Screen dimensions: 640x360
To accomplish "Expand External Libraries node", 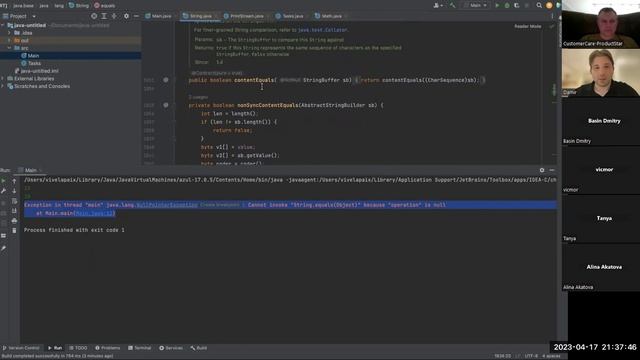I will click(x=3, y=78).
